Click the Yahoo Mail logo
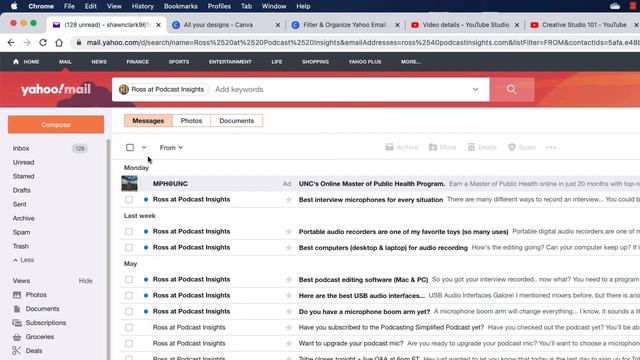640x360 pixels. tap(56, 89)
